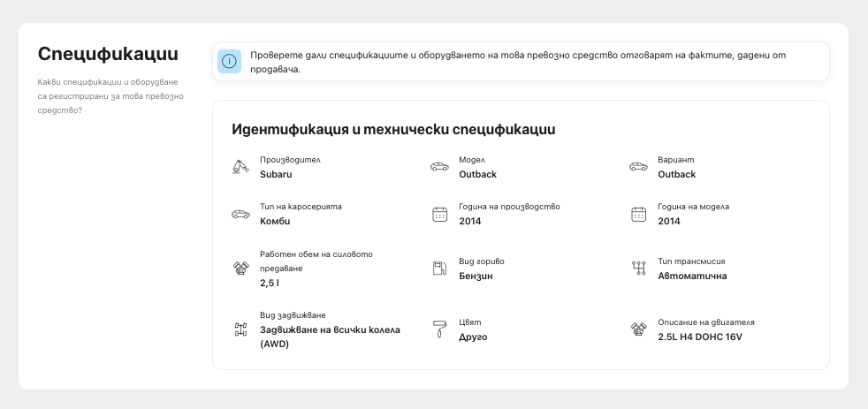Click the 2.5L H4 DOHC 16V text
The height and width of the screenshot is (409, 868).
click(x=700, y=337)
